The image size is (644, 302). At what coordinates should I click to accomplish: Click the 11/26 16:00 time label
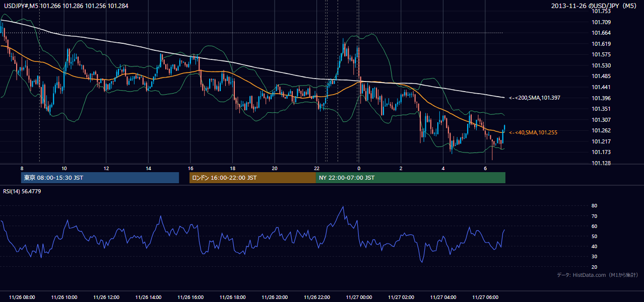190,297
